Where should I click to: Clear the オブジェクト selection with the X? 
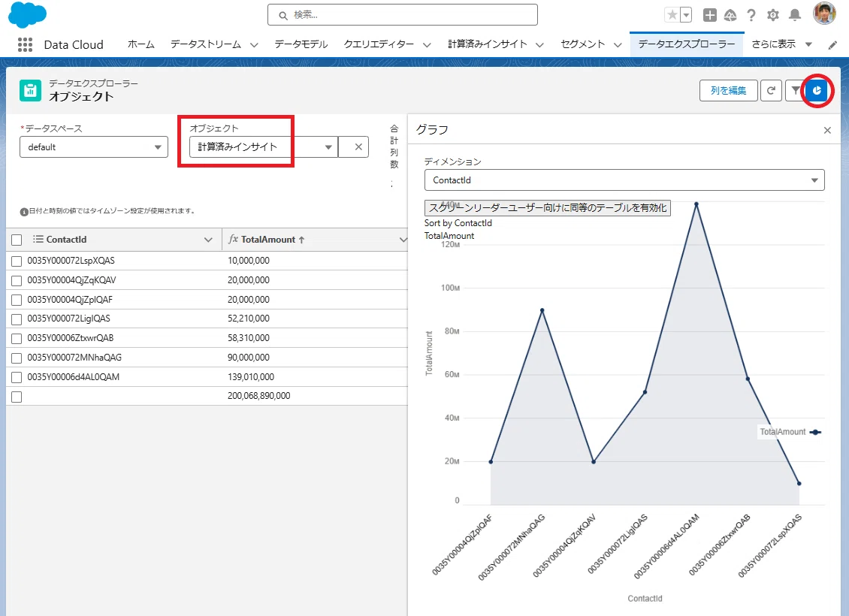click(x=358, y=146)
